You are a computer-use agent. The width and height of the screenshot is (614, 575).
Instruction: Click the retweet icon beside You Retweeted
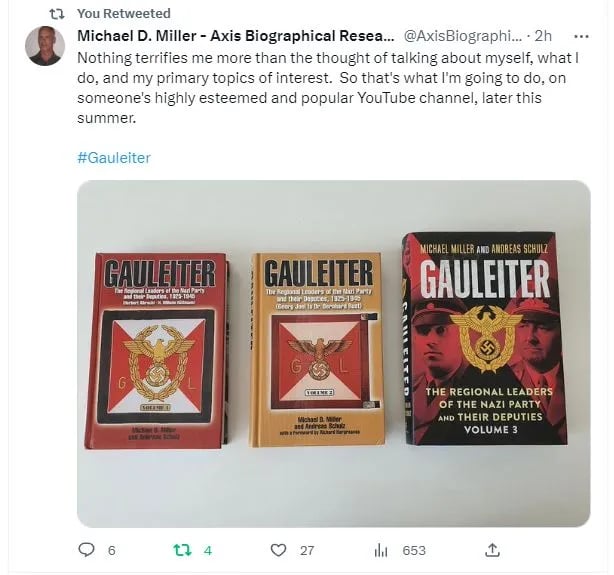(x=57, y=14)
